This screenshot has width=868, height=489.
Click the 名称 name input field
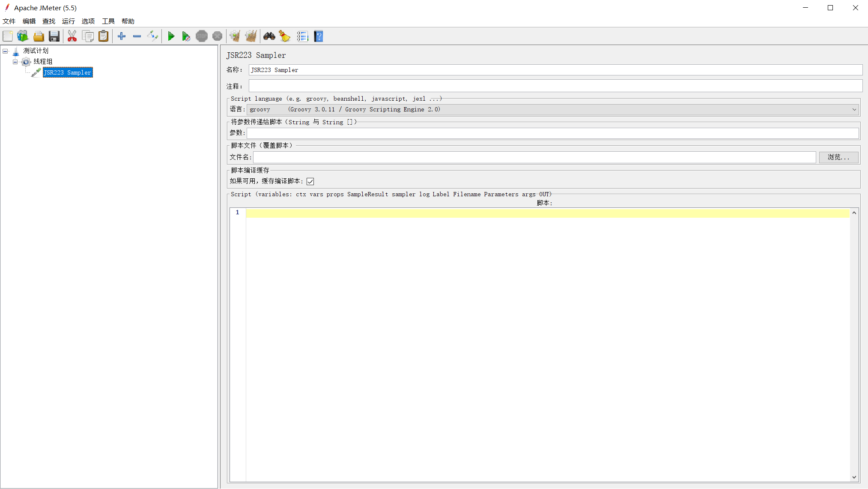point(555,70)
